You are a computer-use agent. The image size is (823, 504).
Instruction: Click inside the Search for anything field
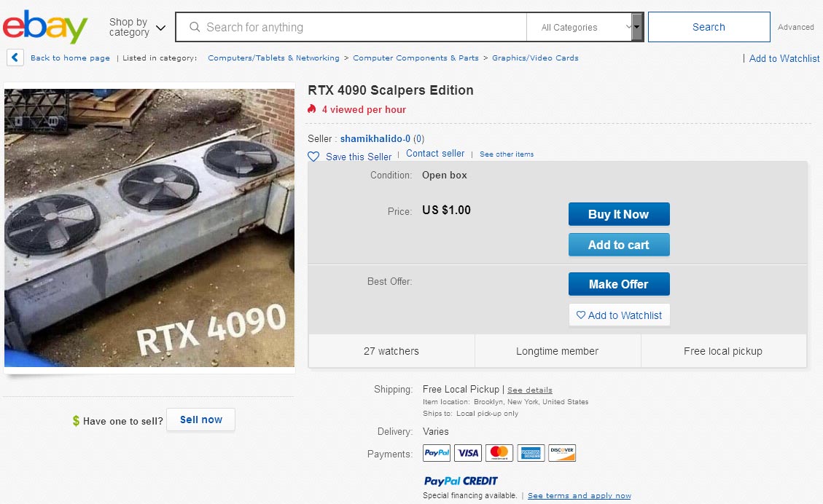(x=357, y=28)
